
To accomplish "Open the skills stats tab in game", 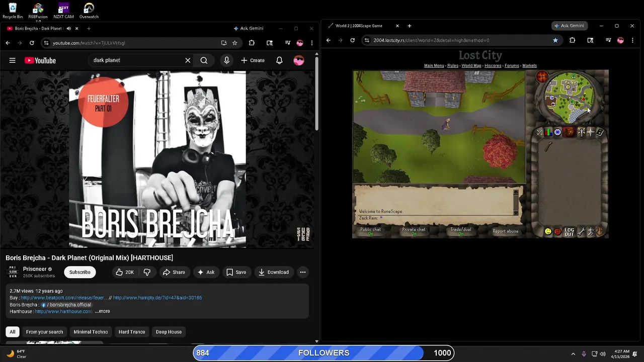I will pos(549,132).
